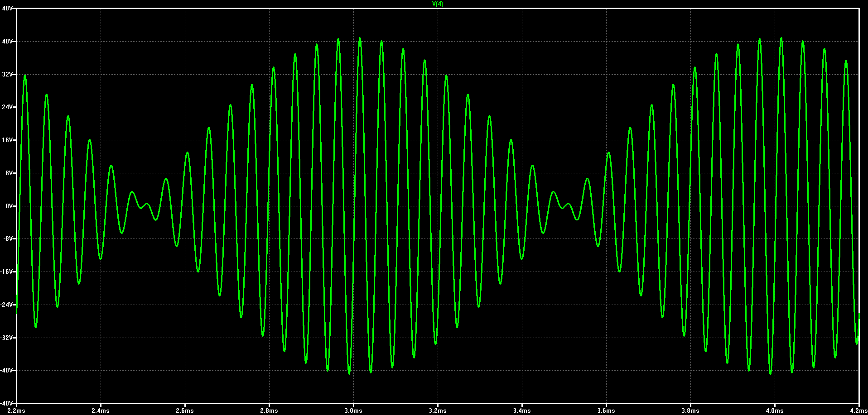Click the 48V label on the vertical axis

click(8, 9)
